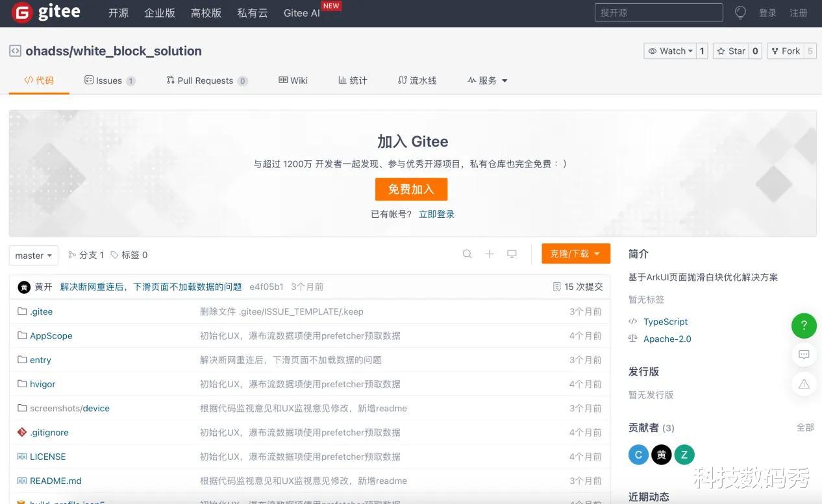This screenshot has width=822, height=504.
Task: Click the plus icon near branch selector
Action: coord(490,254)
